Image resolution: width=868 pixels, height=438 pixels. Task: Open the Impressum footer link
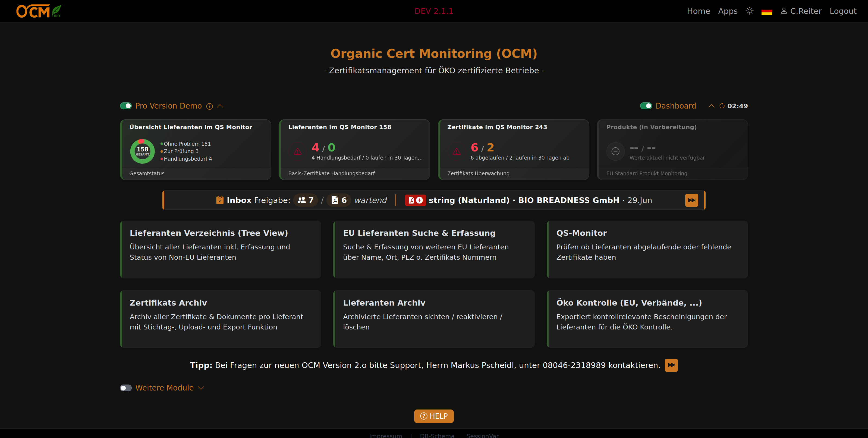coord(385,435)
